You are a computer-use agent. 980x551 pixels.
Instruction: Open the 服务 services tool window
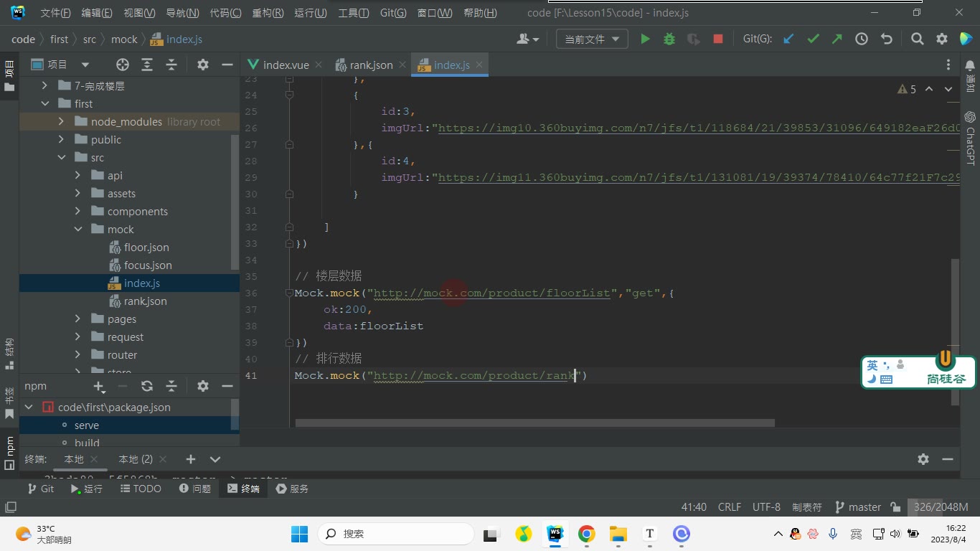[293, 489]
